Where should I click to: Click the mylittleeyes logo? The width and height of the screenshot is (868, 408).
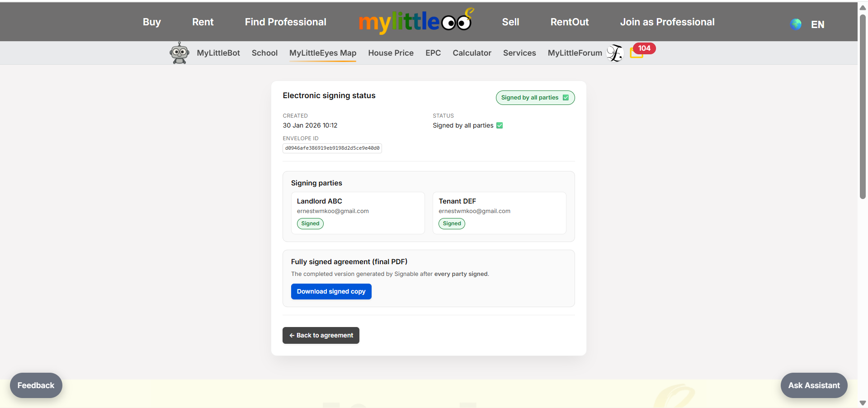click(415, 22)
